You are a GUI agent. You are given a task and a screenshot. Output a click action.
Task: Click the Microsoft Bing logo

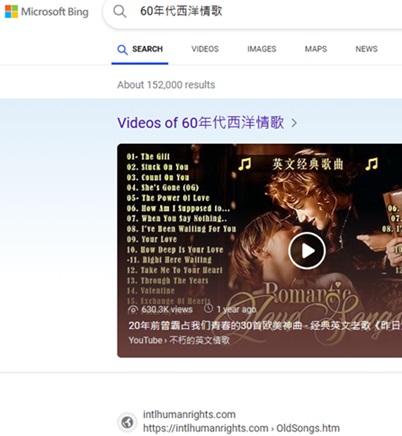(47, 12)
